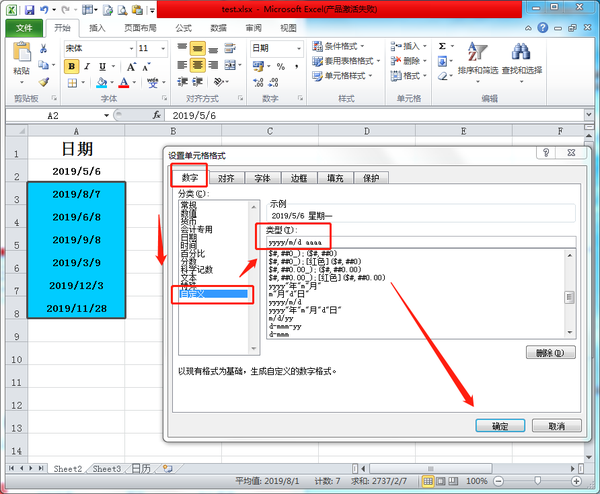Click the Paste icon in clipboard group
This screenshot has width=600, height=494.
click(x=21, y=52)
